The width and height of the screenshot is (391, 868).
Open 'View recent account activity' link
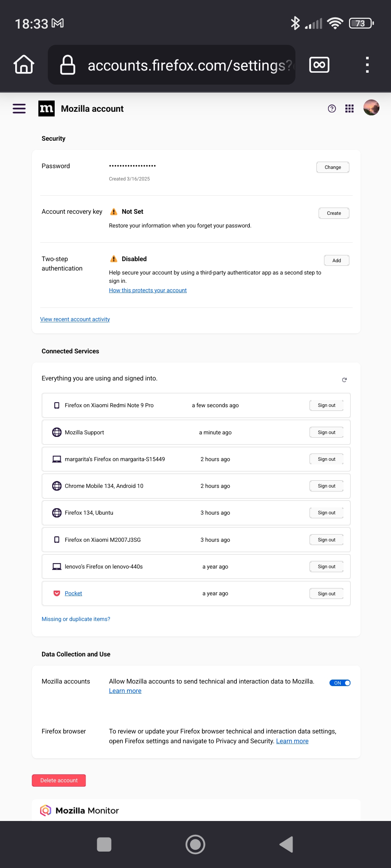pyautogui.click(x=75, y=319)
